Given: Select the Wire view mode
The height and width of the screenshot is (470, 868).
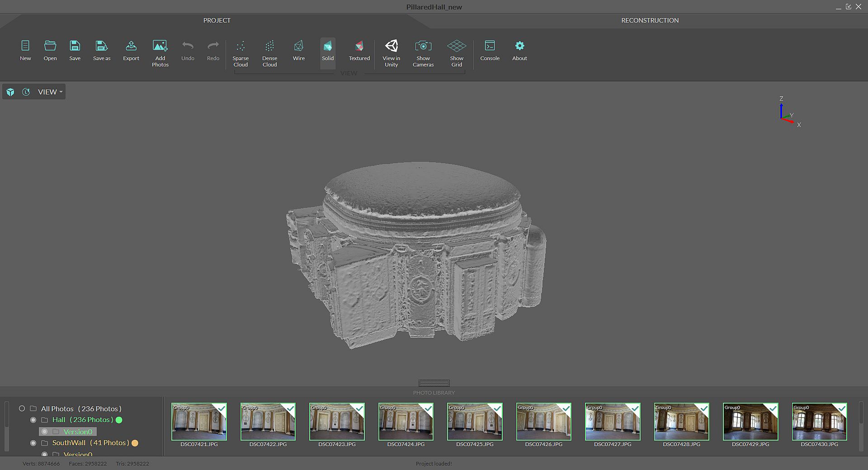Looking at the screenshot, I should pyautogui.click(x=298, y=47).
